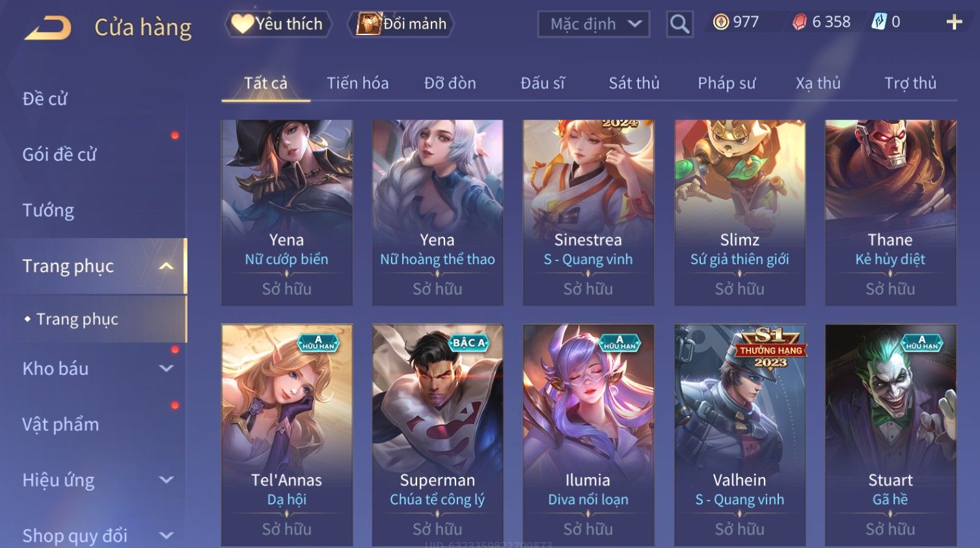Tap the red gem currency icon

pos(799,22)
